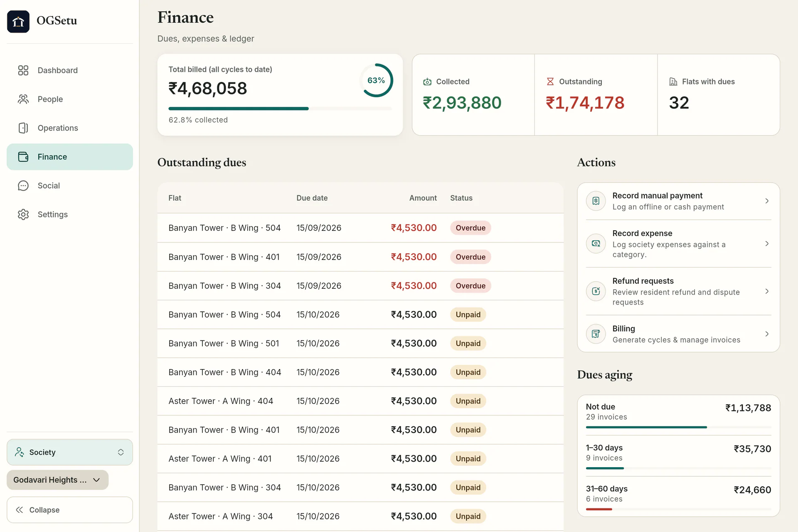The width and height of the screenshot is (798, 532).
Task: Open Record manual payment chevron
Action: coord(767,201)
